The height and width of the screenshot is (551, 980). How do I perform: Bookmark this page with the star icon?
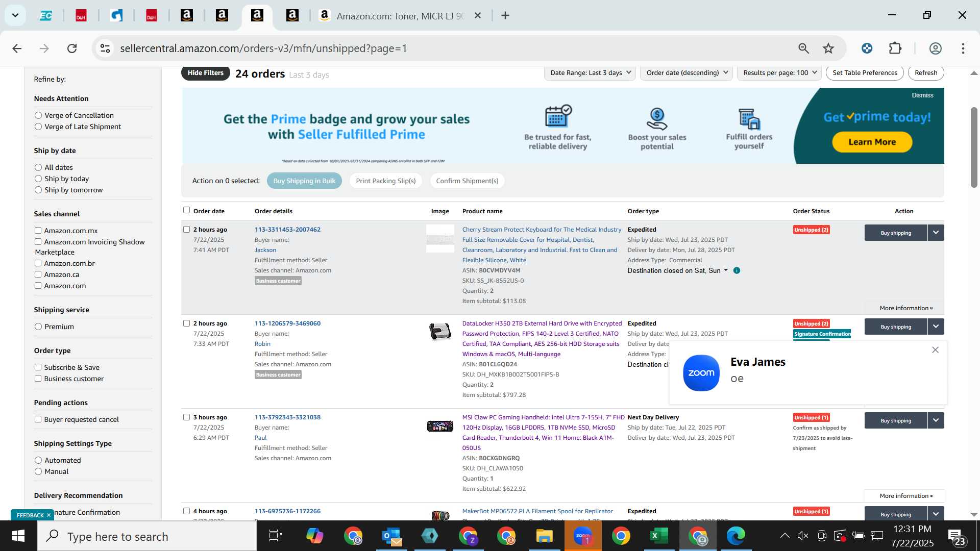[x=828, y=48]
